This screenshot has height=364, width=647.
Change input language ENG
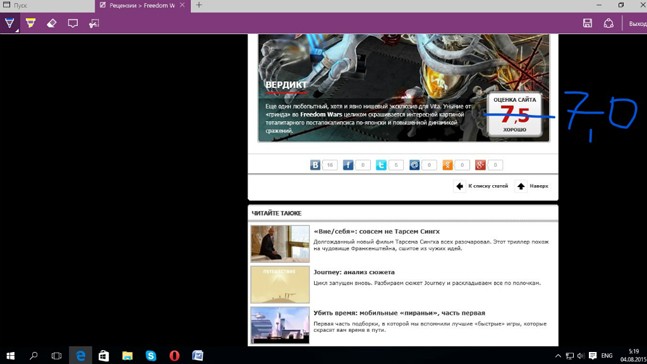tap(607, 356)
